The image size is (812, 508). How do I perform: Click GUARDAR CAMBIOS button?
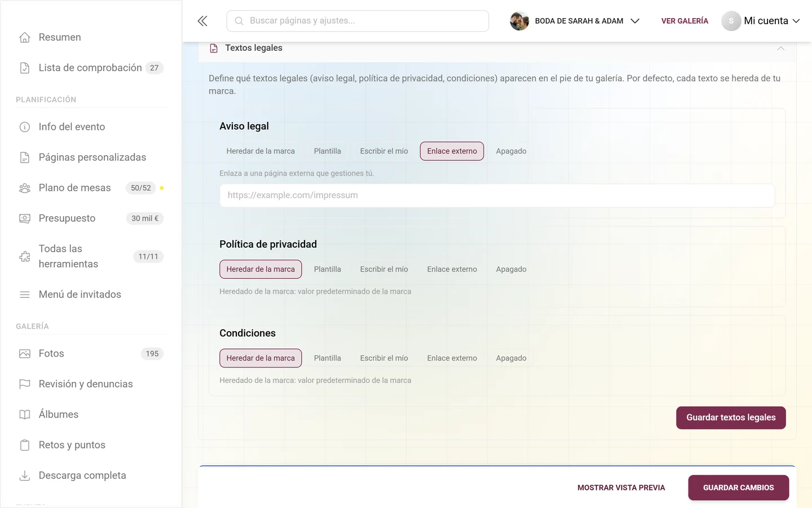click(738, 488)
